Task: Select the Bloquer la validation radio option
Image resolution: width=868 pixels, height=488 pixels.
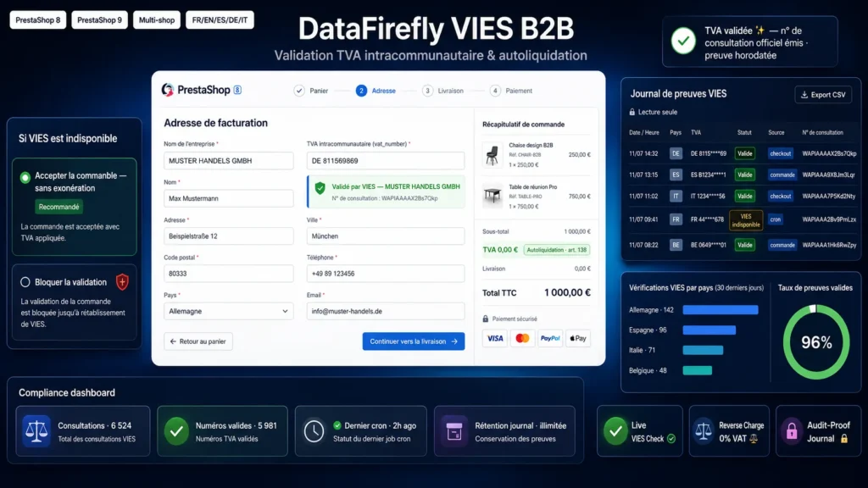Action: click(25, 282)
